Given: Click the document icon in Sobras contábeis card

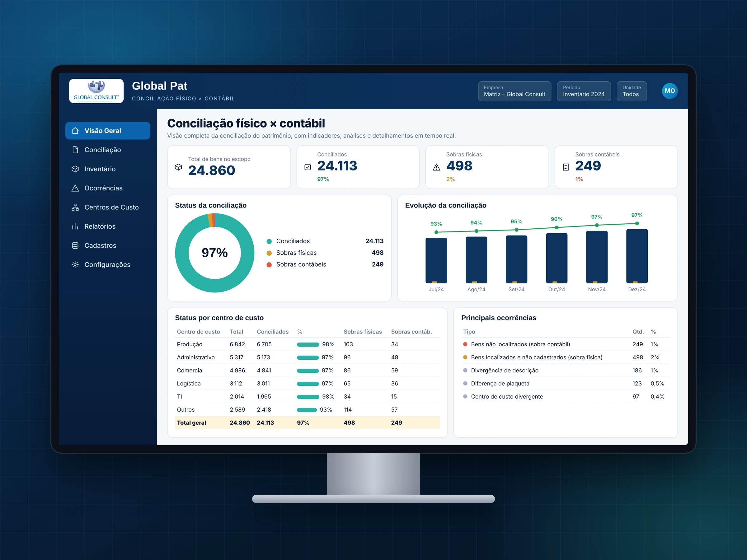Looking at the screenshot, I should [566, 167].
